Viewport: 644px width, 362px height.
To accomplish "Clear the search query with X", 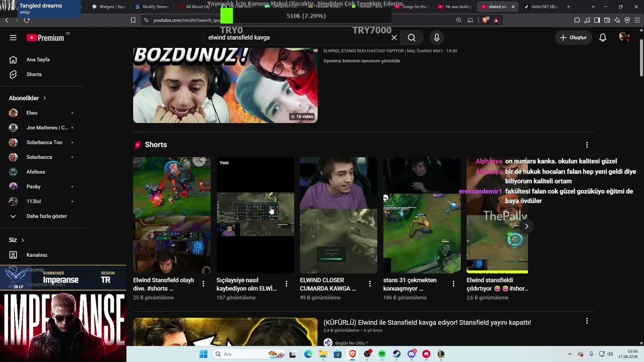I will (394, 38).
